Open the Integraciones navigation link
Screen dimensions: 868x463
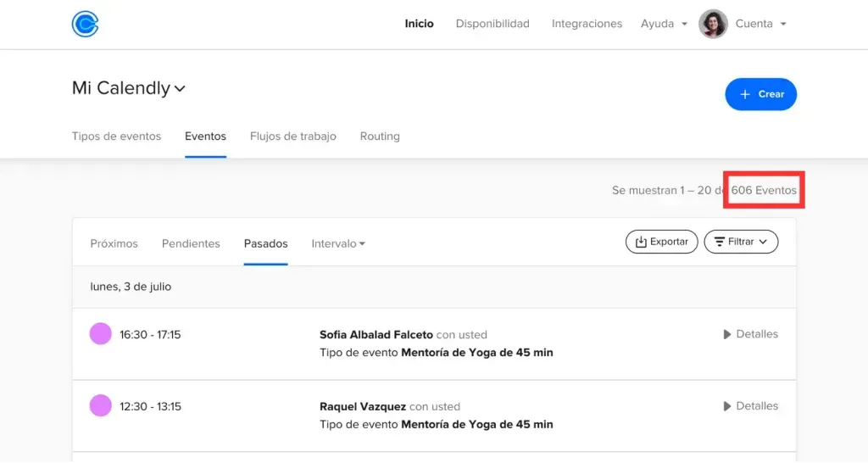click(587, 24)
